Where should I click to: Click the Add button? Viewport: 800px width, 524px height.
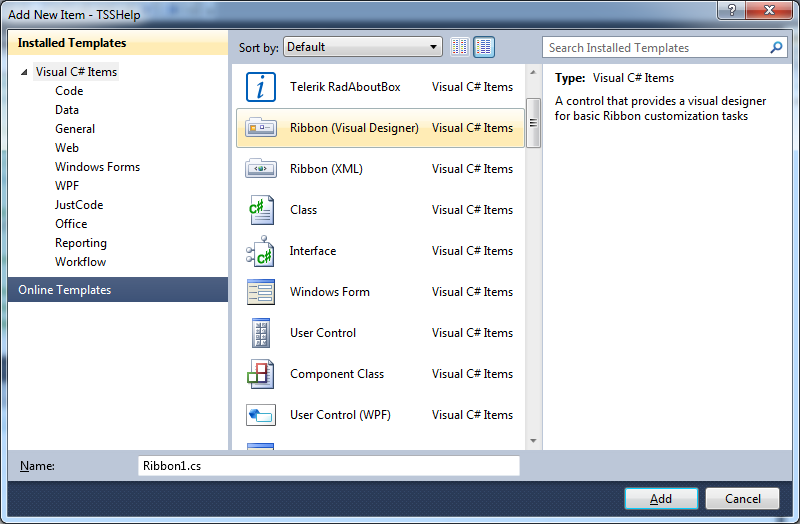[661, 498]
